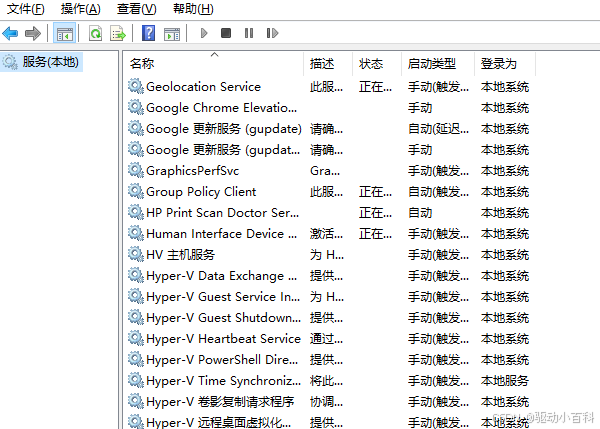The image size is (600, 429).
Task: Click the Start service play icon
Action: tap(204, 33)
